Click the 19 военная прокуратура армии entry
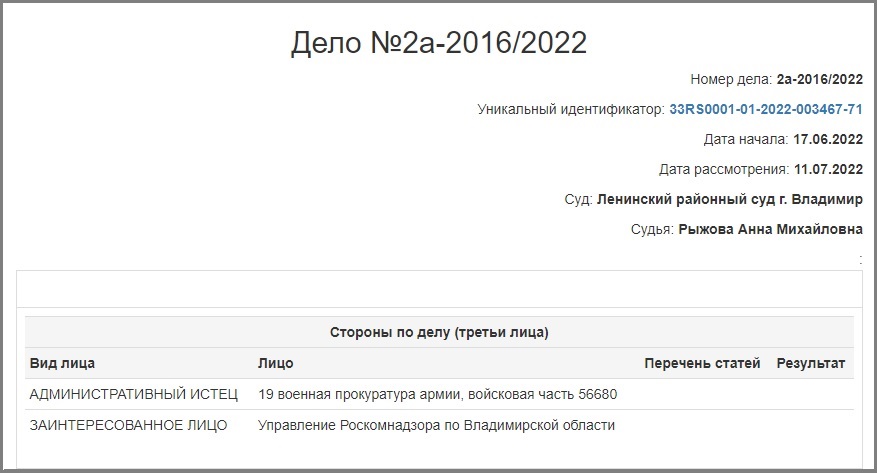The width and height of the screenshot is (877, 473). [437, 394]
